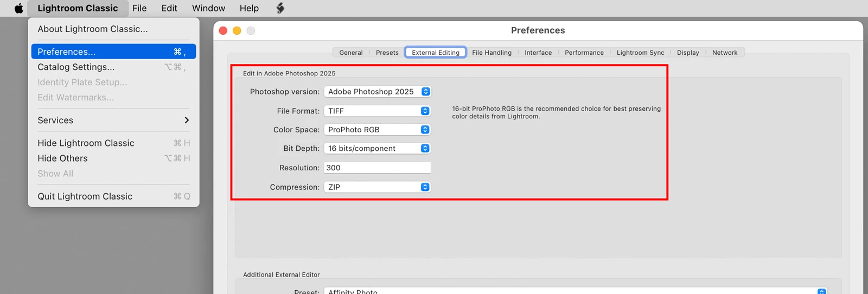Select the External Editing tab
The image size is (868, 294).
tap(436, 53)
